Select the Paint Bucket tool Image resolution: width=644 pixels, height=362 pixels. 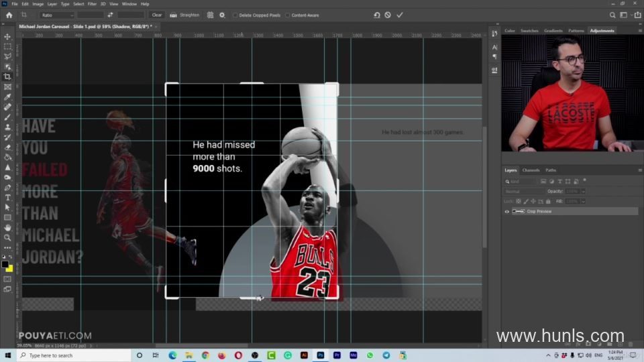click(x=7, y=157)
